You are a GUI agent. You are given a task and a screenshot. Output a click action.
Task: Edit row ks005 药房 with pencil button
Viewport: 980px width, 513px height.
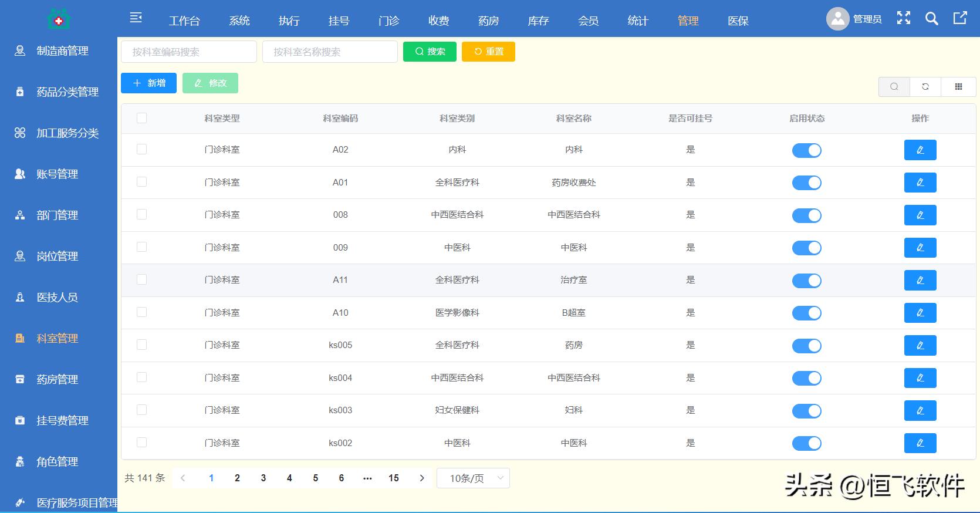tap(920, 345)
